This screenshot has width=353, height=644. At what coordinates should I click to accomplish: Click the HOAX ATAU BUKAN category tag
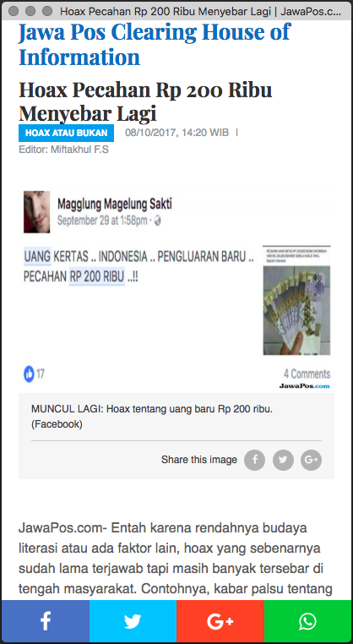66,133
